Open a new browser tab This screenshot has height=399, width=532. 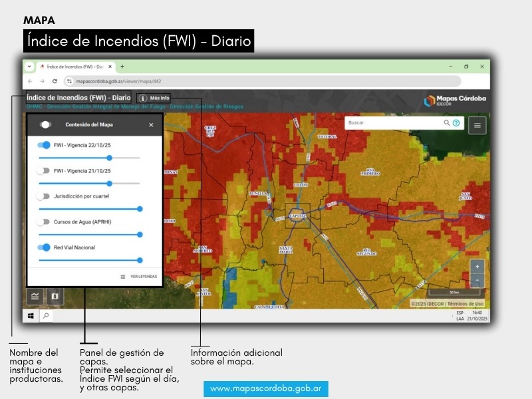pyautogui.click(x=122, y=66)
